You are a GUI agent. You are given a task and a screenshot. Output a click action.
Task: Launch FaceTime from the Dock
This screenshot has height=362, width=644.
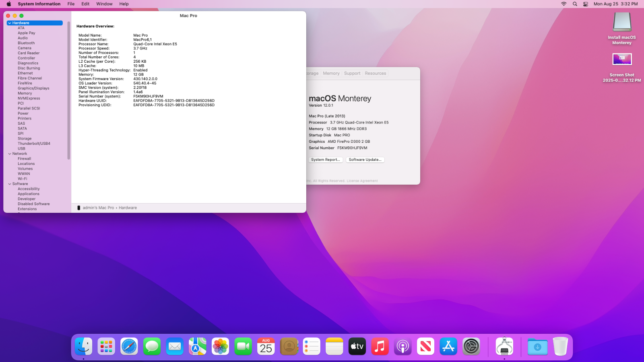point(243,346)
